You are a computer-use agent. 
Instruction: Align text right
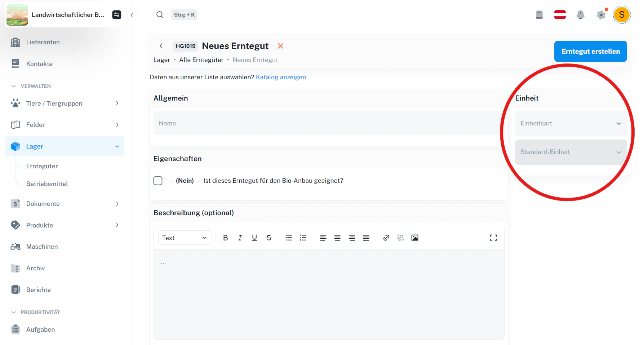(x=352, y=238)
